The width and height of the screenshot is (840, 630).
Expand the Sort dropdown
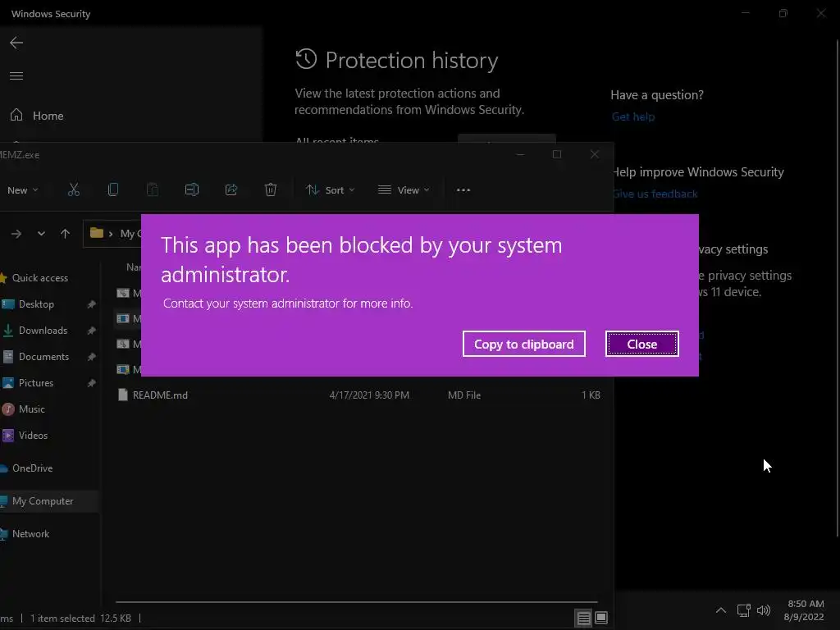coord(331,189)
